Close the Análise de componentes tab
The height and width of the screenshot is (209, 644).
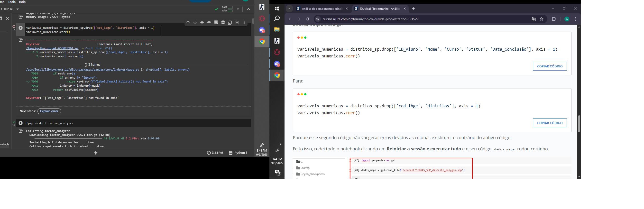pos(347,9)
